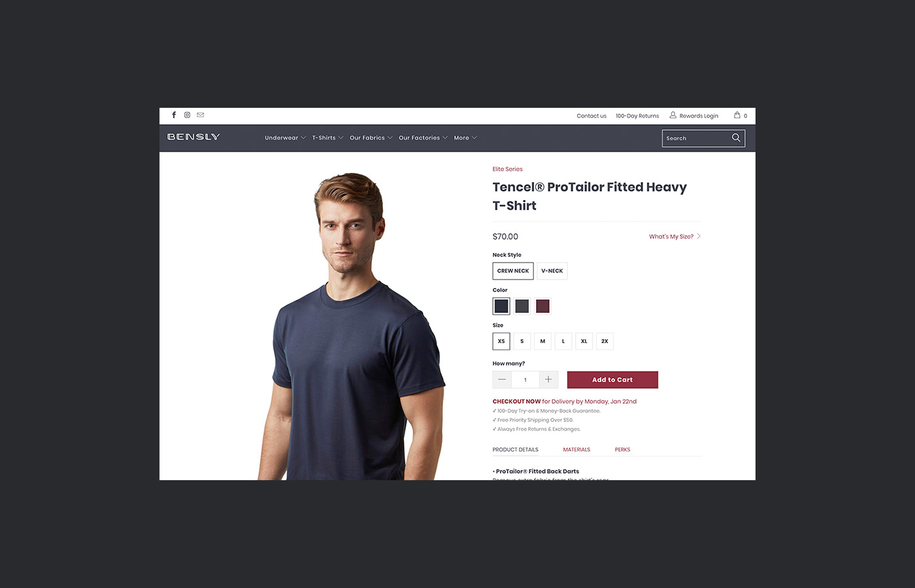Screen dimensions: 915x588
Task: Open the Instagram social icon
Action: tap(187, 115)
